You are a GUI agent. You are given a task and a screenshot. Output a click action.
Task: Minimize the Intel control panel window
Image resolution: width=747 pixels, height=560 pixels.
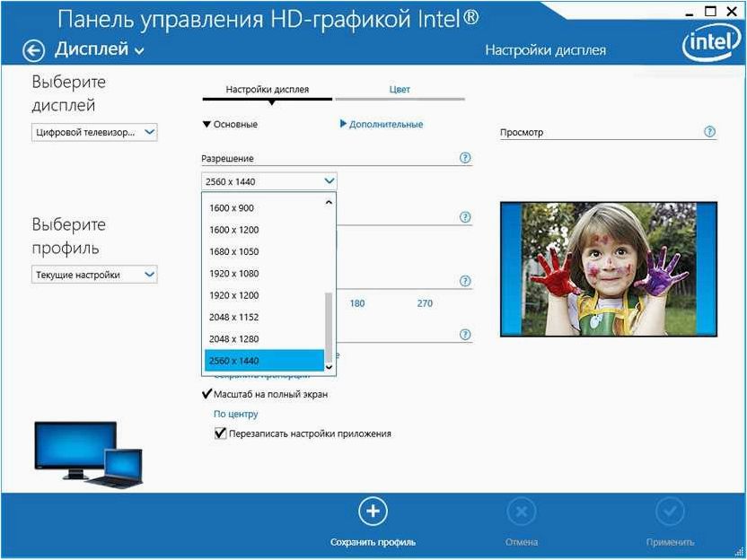(689, 13)
